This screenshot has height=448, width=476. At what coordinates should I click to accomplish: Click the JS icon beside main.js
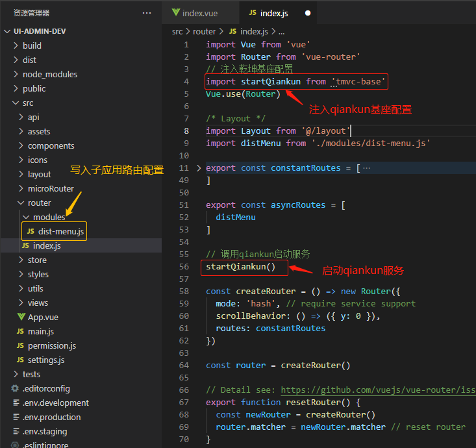20,331
